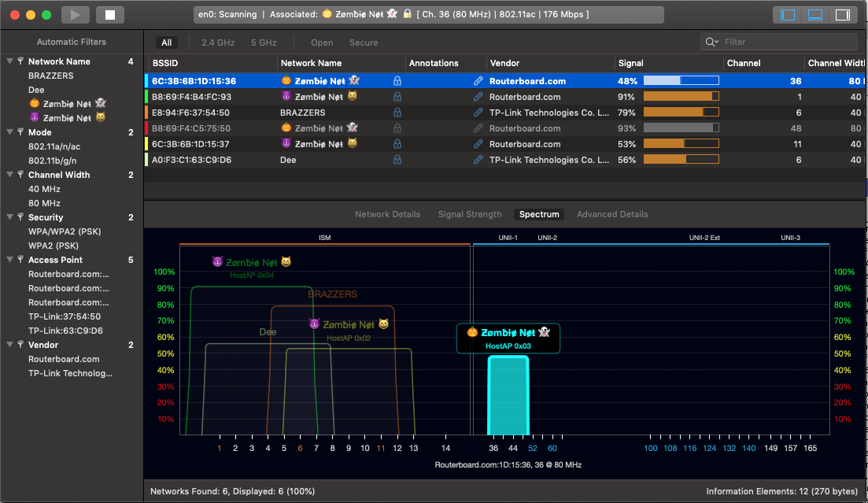Toggle the right sidebar panel icon

[843, 15]
